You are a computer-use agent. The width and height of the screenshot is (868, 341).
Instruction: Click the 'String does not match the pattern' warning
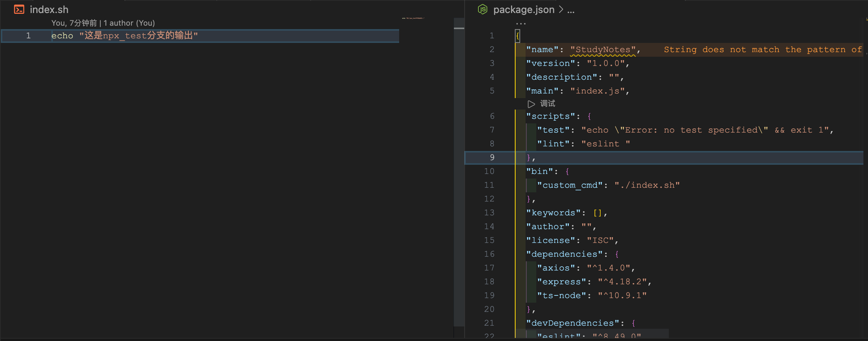pyautogui.click(x=763, y=49)
